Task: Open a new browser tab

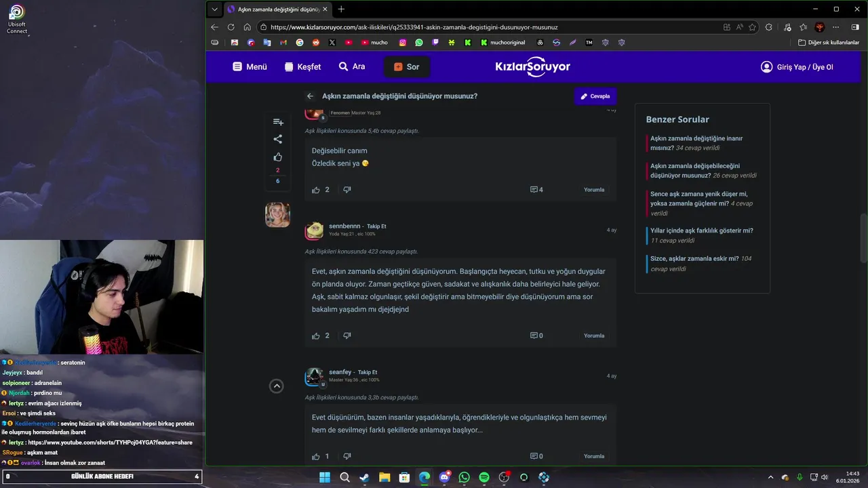Action: [x=341, y=9]
